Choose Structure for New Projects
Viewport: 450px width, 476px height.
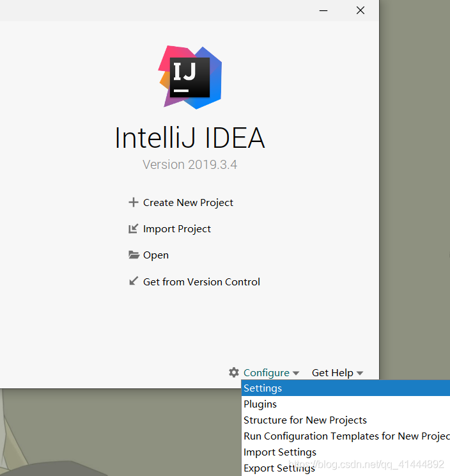coord(346,420)
